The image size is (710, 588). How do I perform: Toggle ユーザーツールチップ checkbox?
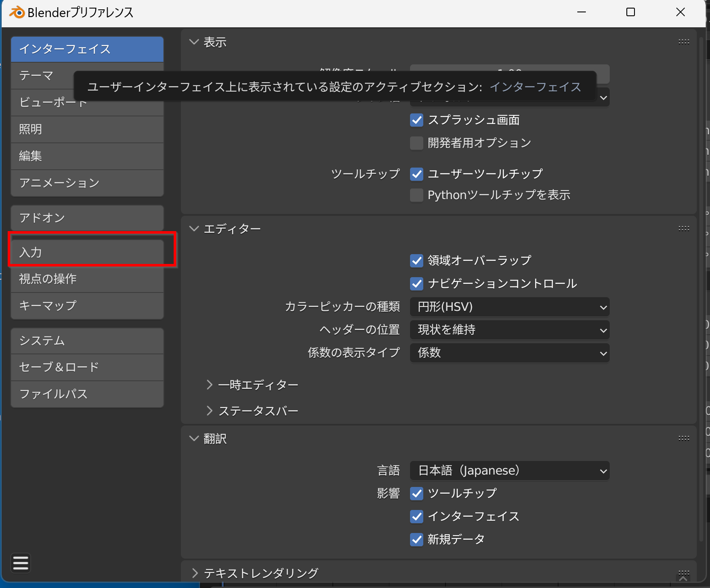click(x=416, y=174)
